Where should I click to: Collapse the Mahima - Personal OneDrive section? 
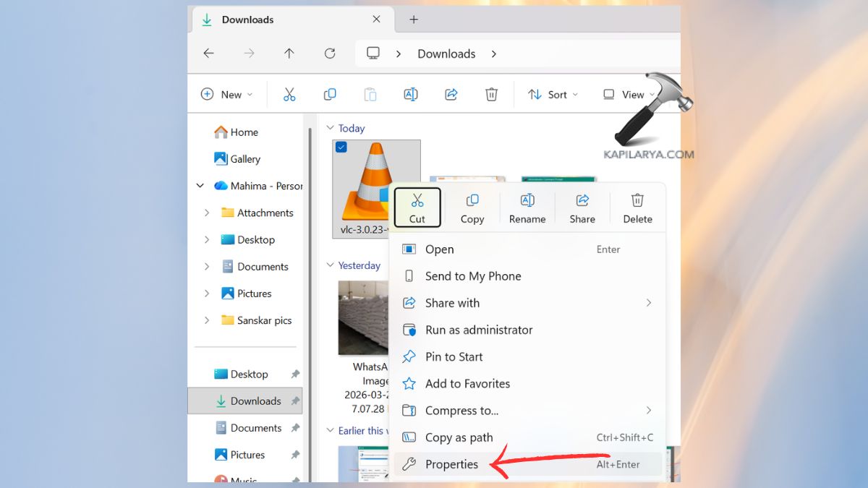[200, 185]
